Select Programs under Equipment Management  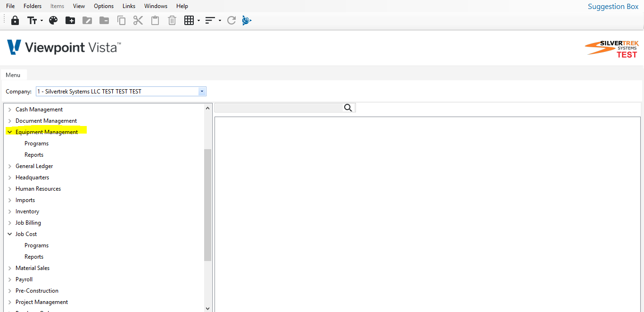coord(37,143)
